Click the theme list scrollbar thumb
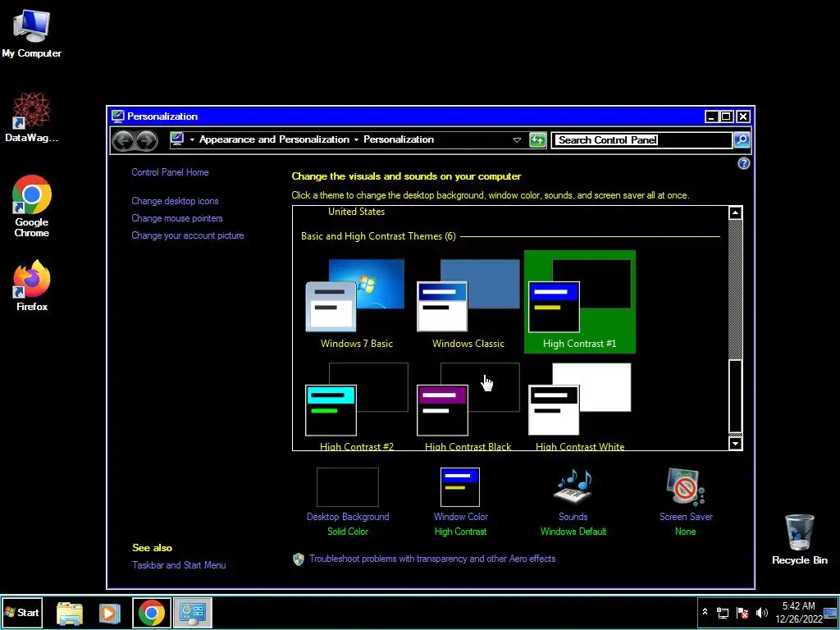 click(736, 396)
